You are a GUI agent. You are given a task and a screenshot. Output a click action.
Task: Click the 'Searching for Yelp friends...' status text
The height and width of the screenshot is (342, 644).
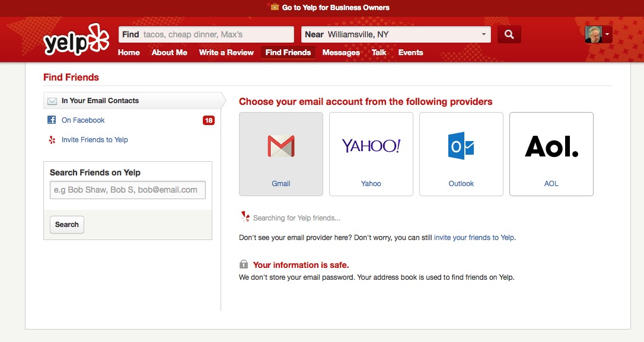(297, 218)
